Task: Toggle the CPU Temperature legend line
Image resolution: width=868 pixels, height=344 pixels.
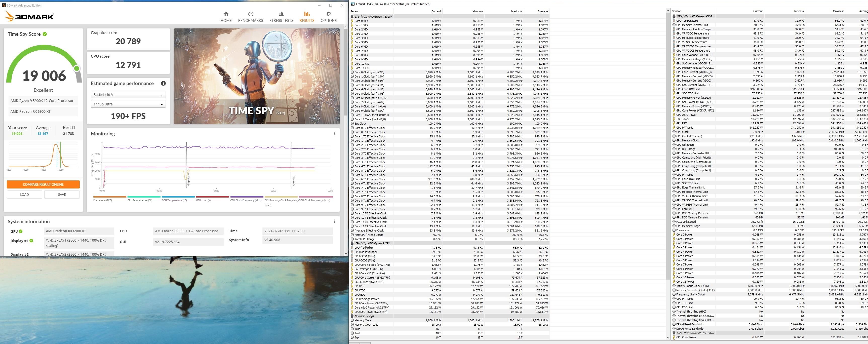Action: (144, 199)
